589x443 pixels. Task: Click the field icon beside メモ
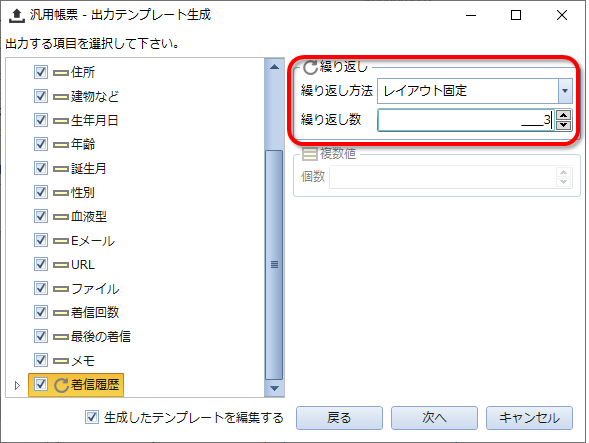[x=61, y=361]
